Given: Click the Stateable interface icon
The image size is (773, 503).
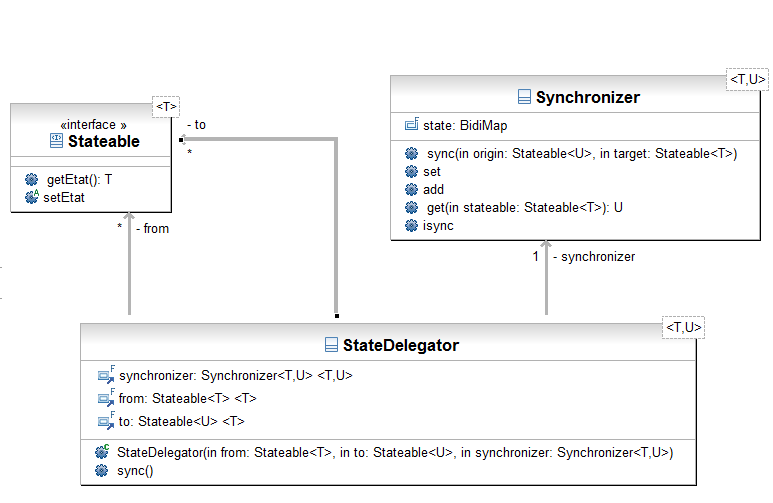Looking at the screenshot, I should 56,141.
